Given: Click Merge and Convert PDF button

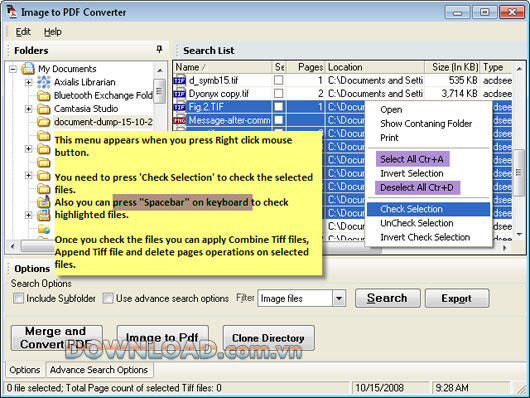Looking at the screenshot, I should click(56, 337).
